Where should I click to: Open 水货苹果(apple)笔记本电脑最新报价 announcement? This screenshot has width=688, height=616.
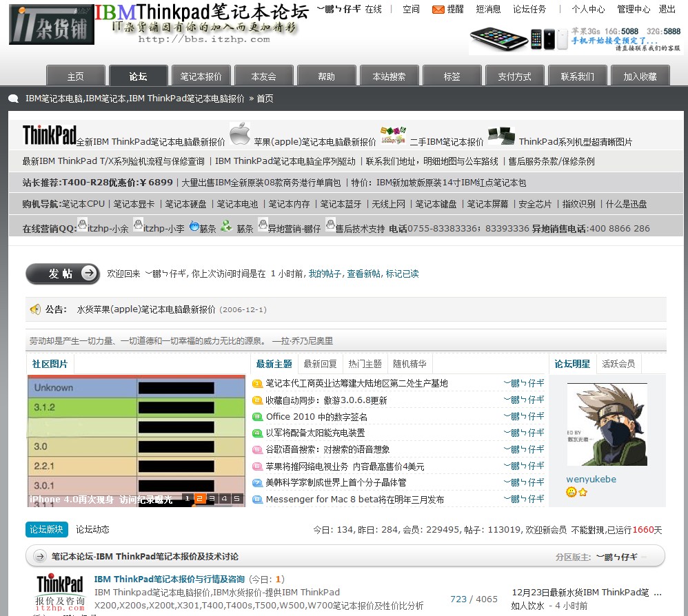click(146, 309)
